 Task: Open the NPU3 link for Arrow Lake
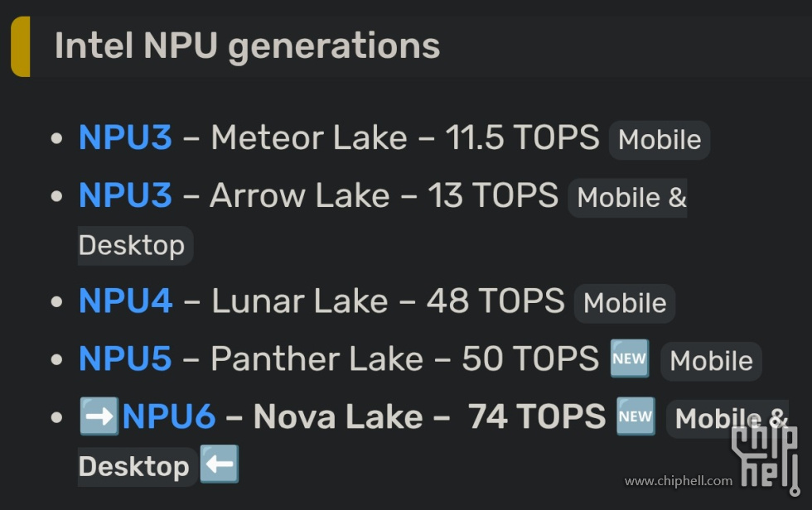tap(125, 195)
